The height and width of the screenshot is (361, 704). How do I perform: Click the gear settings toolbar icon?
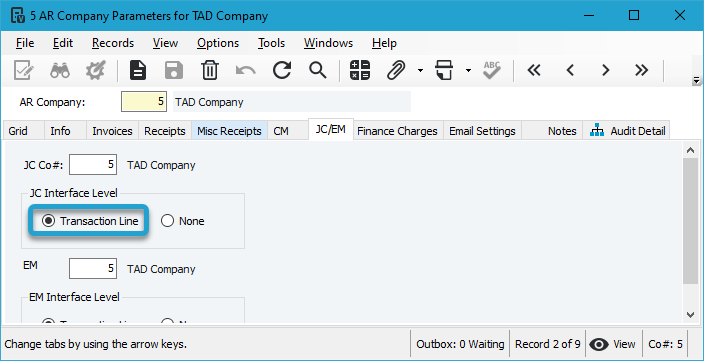95,70
